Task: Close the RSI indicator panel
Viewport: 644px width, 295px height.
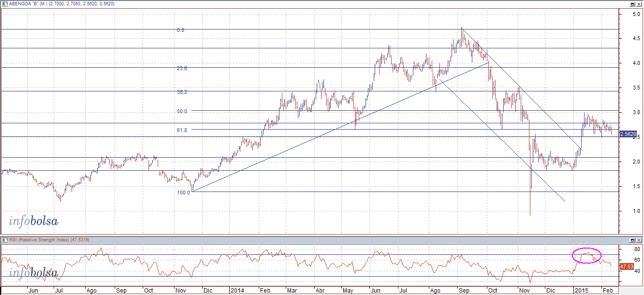Action: [639, 240]
